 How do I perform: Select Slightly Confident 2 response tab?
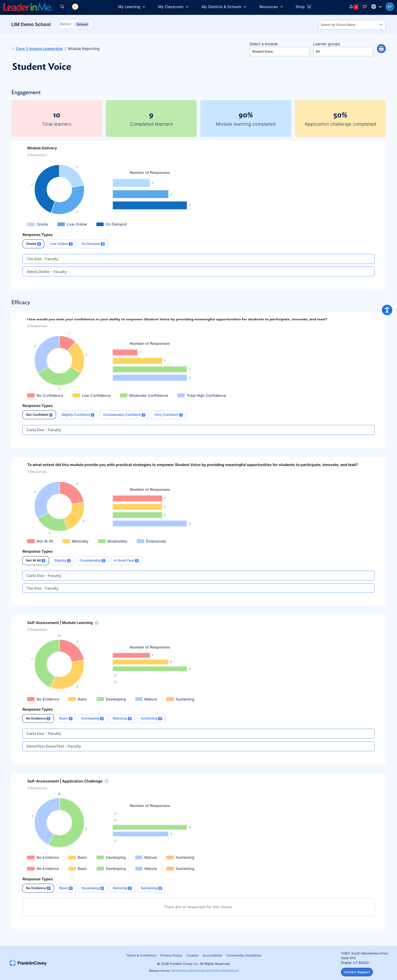pyautogui.click(x=78, y=415)
